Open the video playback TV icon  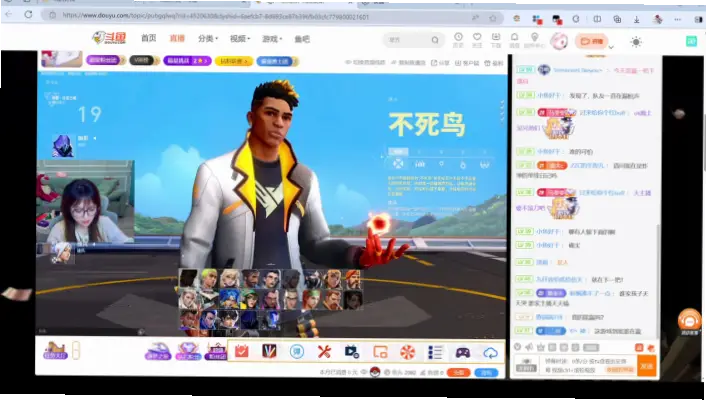click(352, 352)
